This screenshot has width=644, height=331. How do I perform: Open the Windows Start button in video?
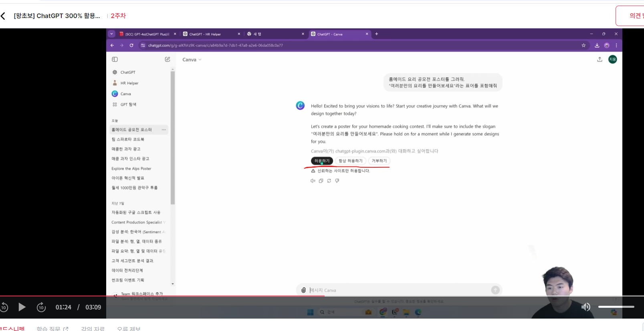tap(310, 312)
